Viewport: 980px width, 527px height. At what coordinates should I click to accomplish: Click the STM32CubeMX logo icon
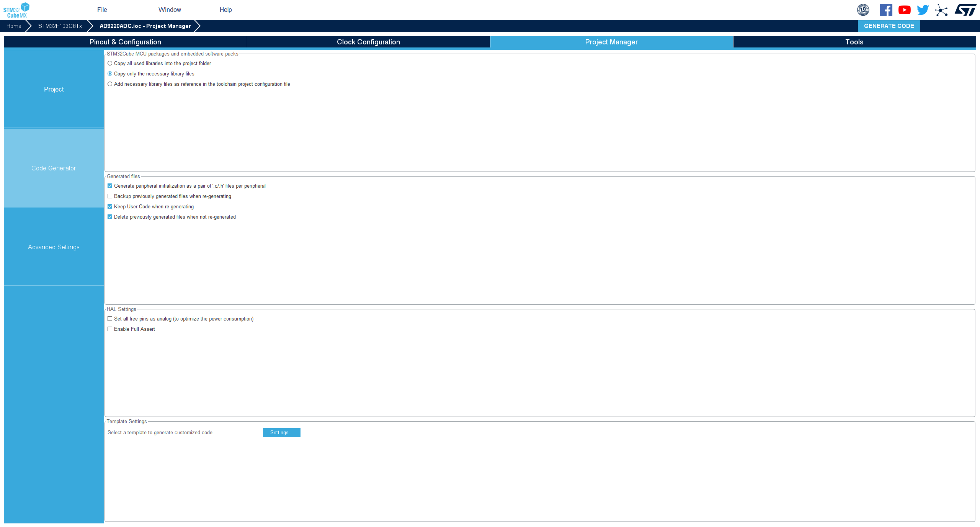[16, 10]
